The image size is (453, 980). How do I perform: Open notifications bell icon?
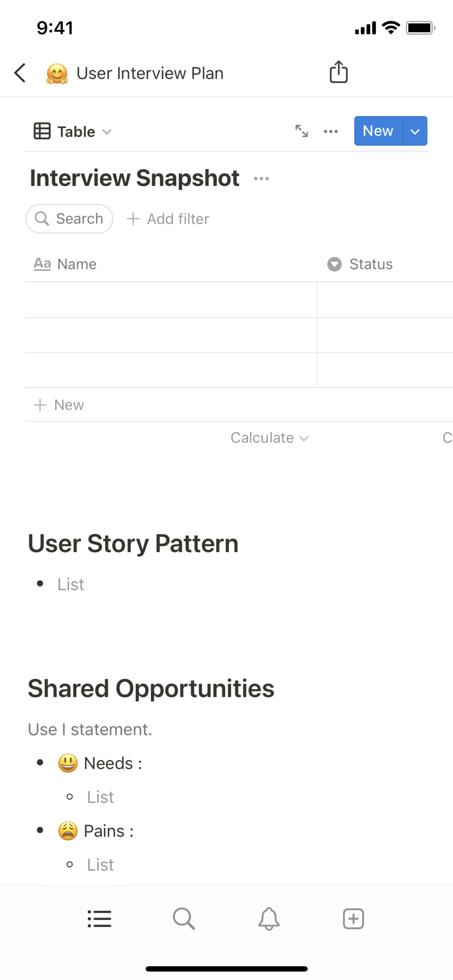point(269,919)
